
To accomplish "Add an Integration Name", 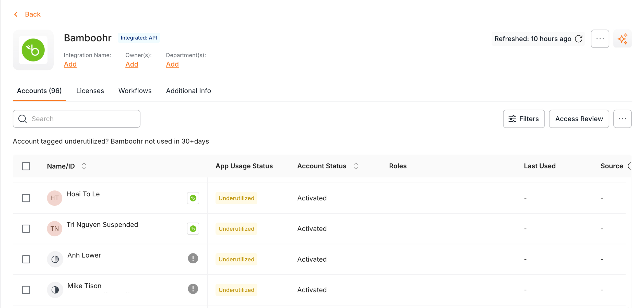I will 70,64.
